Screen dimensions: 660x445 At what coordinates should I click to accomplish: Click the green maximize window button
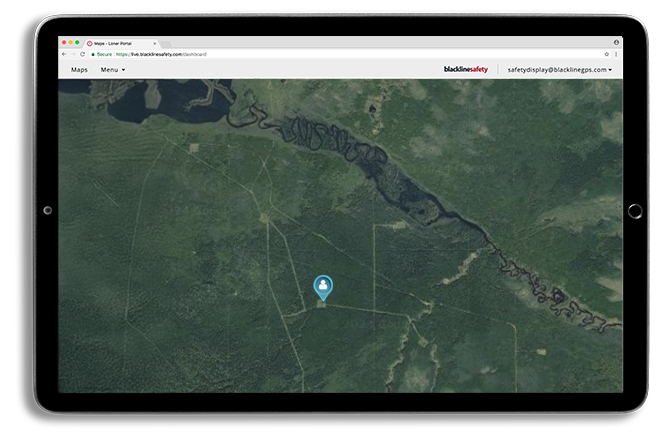point(78,43)
